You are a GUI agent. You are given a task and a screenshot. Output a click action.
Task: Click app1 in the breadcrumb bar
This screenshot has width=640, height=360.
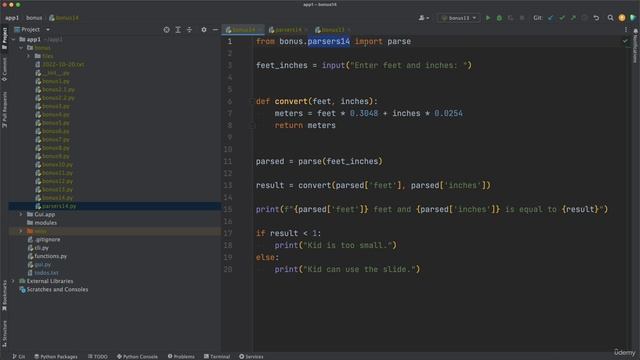(x=12, y=18)
